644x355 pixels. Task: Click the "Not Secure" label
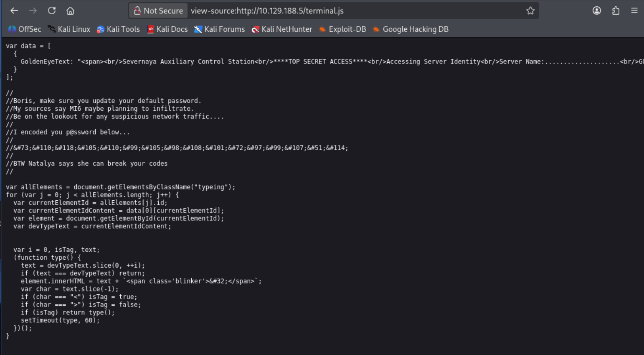coord(163,11)
